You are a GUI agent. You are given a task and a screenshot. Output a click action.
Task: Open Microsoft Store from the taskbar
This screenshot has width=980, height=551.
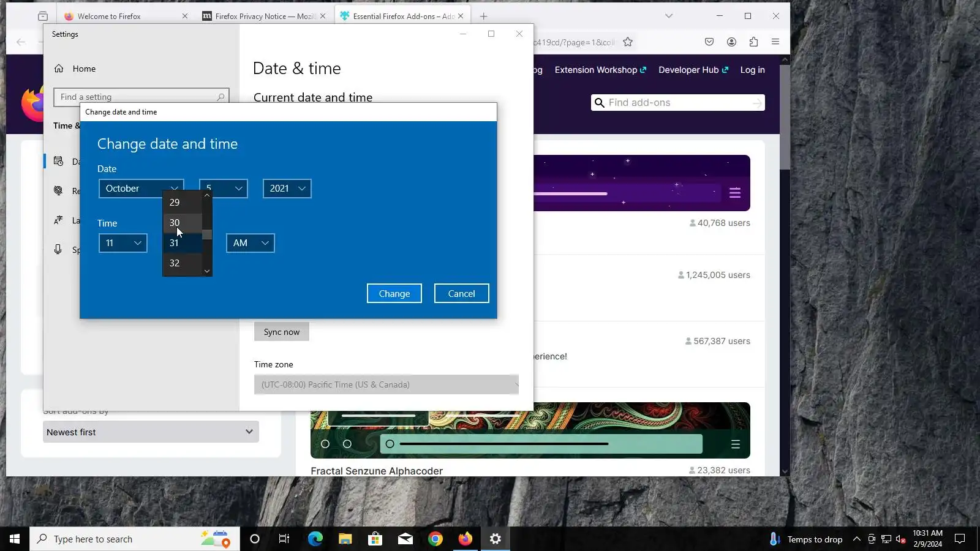coord(375,539)
